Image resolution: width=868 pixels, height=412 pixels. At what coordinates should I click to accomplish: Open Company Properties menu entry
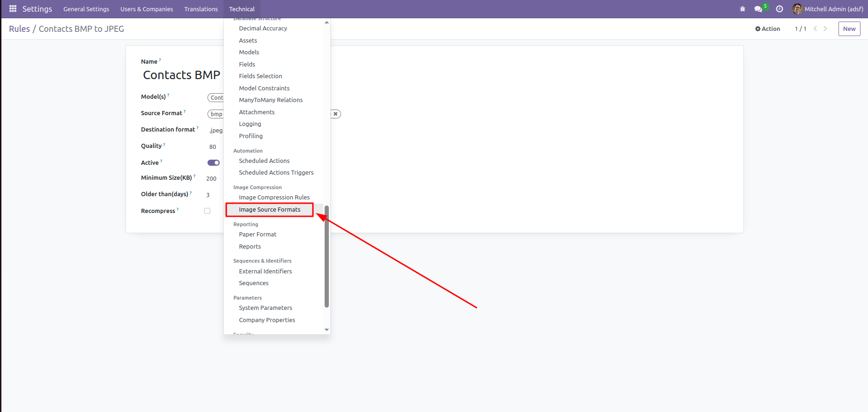pyautogui.click(x=267, y=320)
